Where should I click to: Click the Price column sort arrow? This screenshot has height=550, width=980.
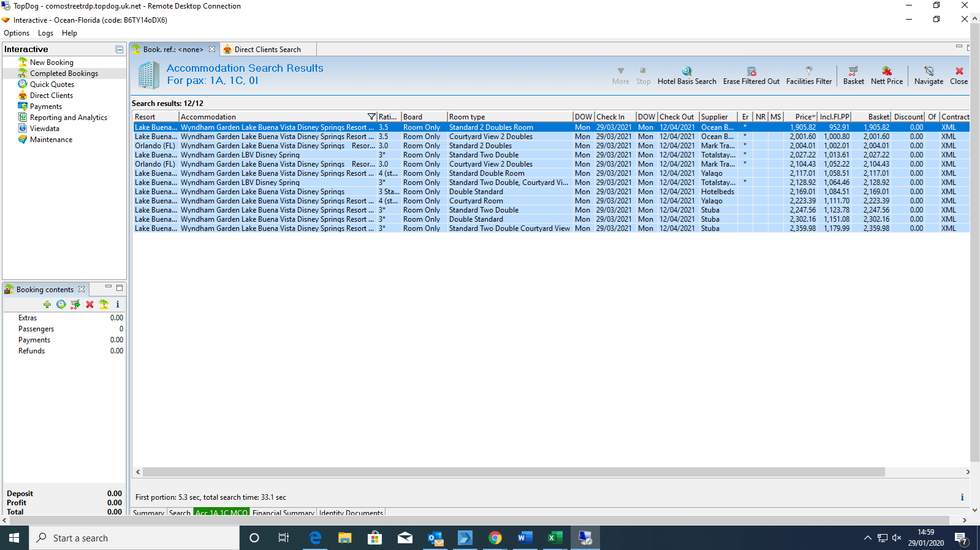point(813,117)
